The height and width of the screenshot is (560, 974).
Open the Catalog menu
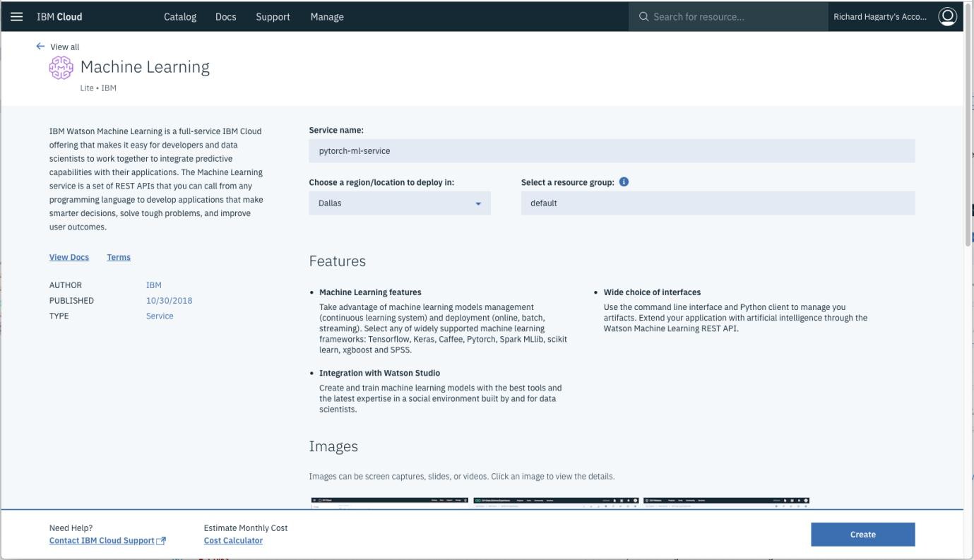click(x=180, y=16)
